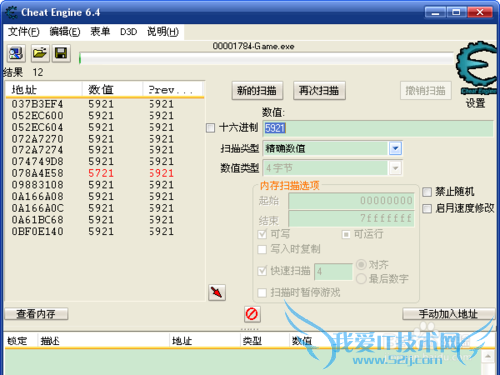Click the fast scan alignment field
The width and height of the screenshot is (500, 375).
point(333,271)
